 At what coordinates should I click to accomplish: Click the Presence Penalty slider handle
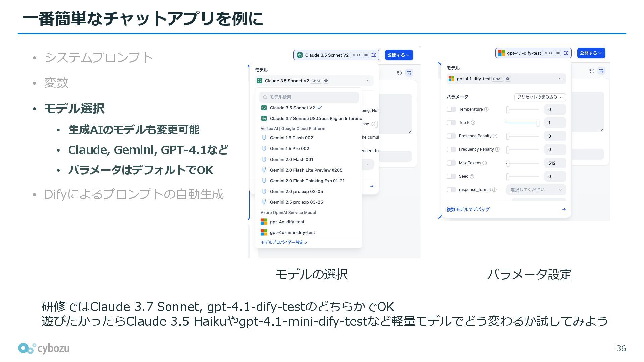(x=508, y=136)
